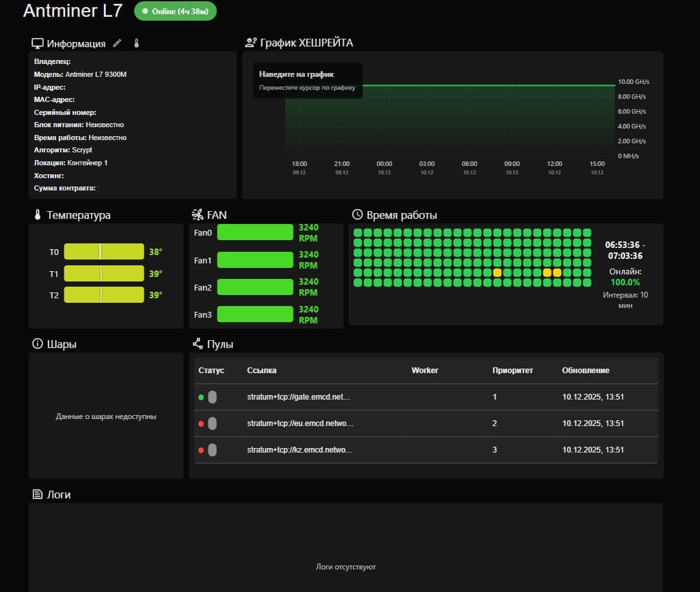Click the document icon beside Логи
This screenshot has height=592, width=700.
(37, 495)
